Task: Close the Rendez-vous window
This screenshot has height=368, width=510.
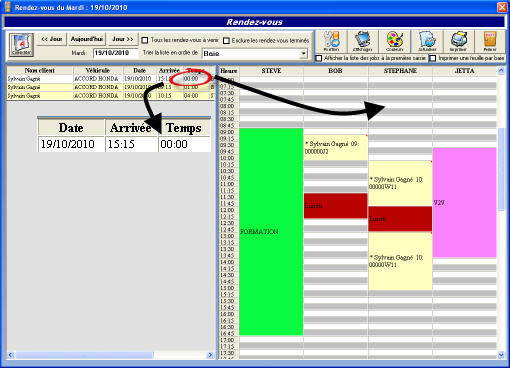Action: [502, 7]
